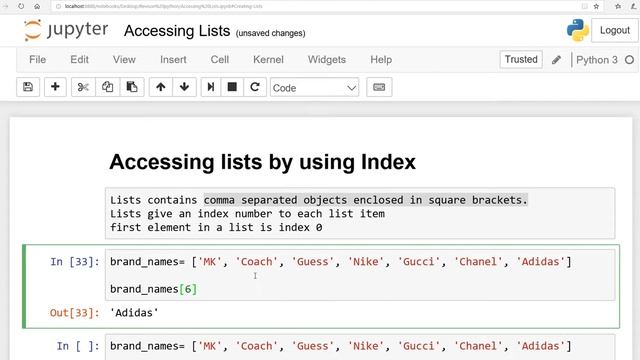Click the Out[33] prompt label

click(x=75, y=313)
